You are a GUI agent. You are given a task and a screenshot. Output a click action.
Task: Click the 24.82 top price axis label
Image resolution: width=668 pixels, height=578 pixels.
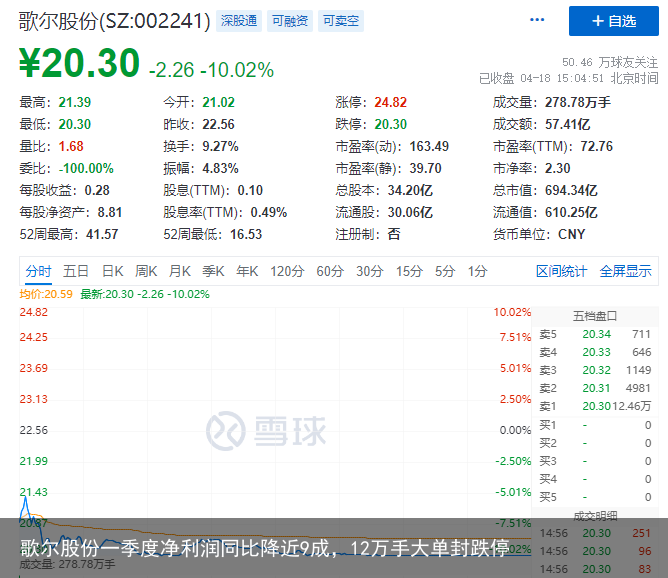click(x=34, y=312)
